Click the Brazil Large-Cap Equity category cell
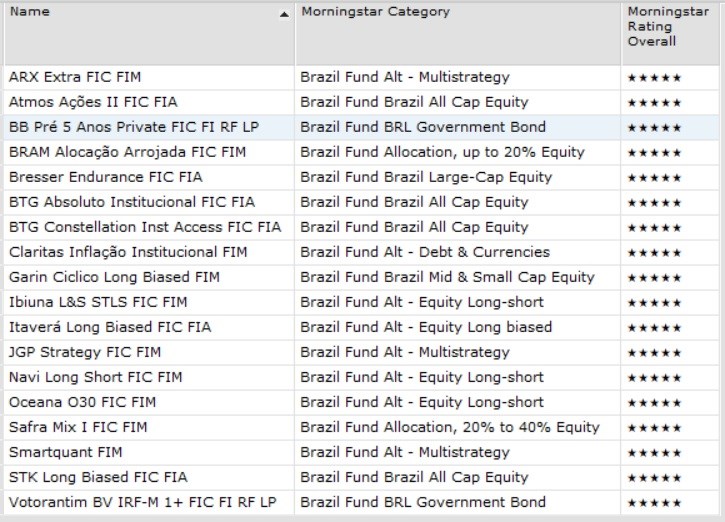Screen dimensions: 725x522 [x=426, y=177]
